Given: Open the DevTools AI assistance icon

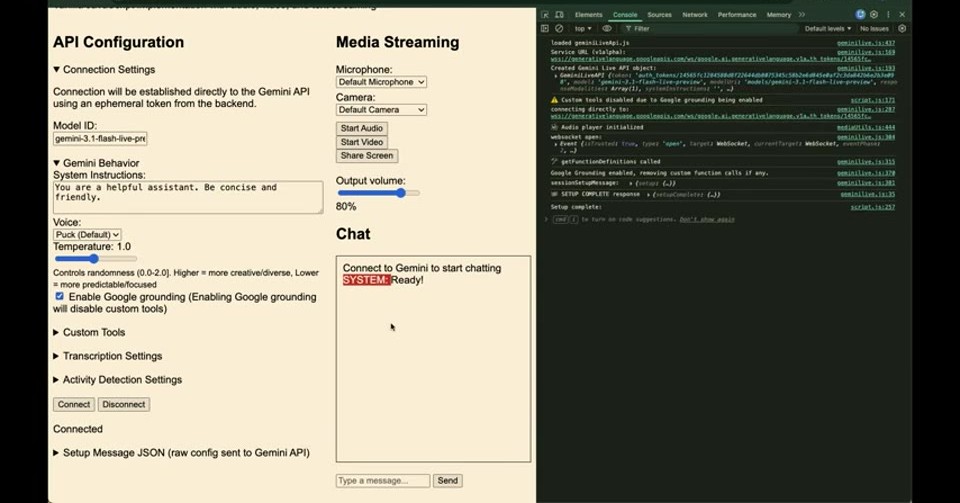Looking at the screenshot, I should pyautogui.click(x=860, y=14).
